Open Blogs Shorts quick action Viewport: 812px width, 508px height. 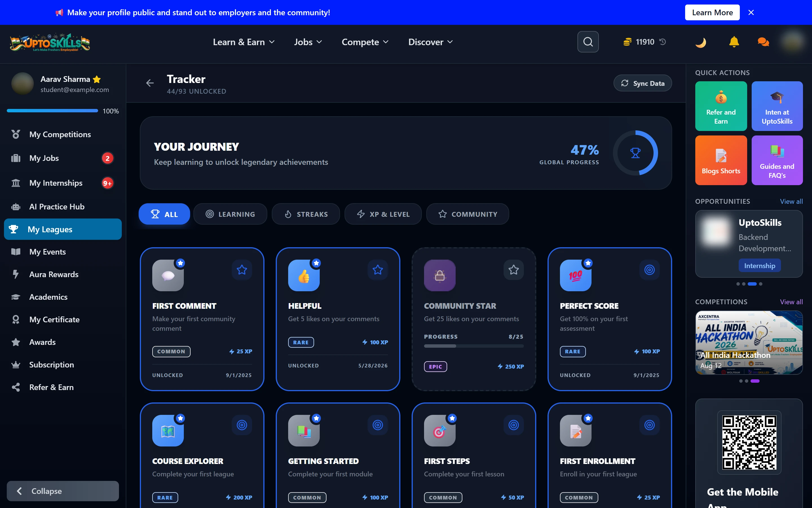(x=721, y=160)
